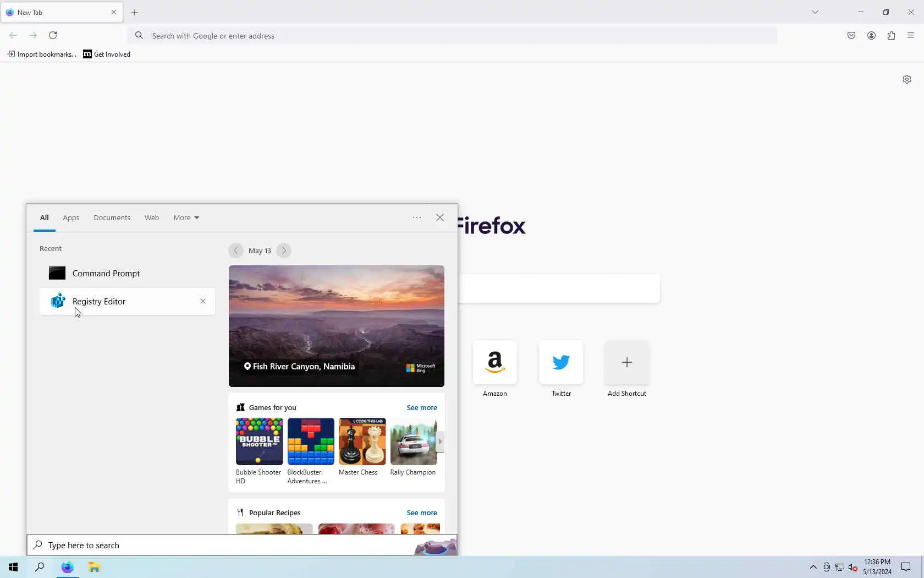Focus the Firefox address bar
Screen dimensions: 924x578
point(452,36)
